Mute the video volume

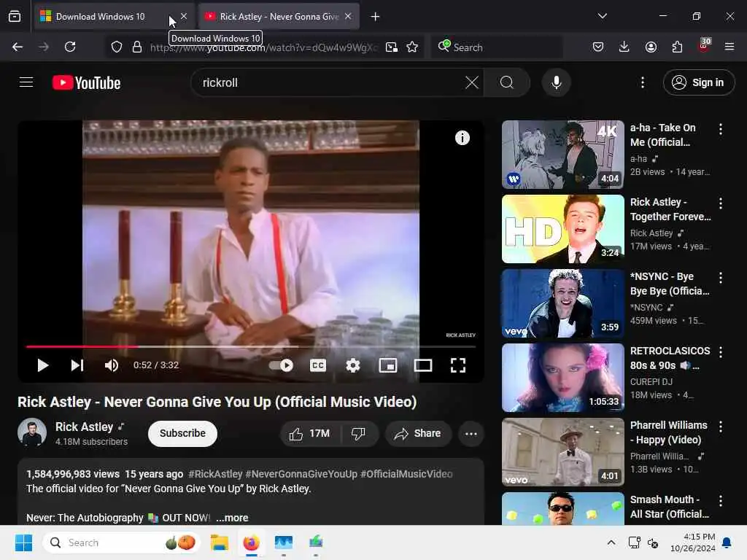112,365
